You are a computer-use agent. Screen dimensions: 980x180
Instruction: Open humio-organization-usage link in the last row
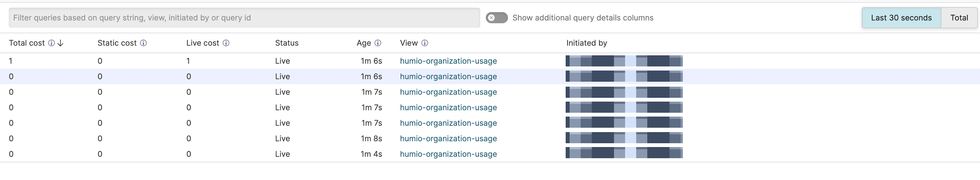point(448,154)
